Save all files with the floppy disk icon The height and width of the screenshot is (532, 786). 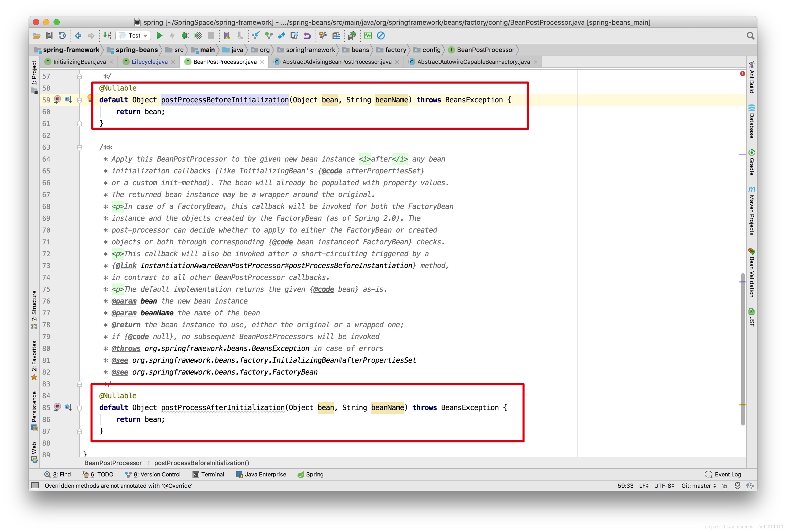[x=49, y=36]
